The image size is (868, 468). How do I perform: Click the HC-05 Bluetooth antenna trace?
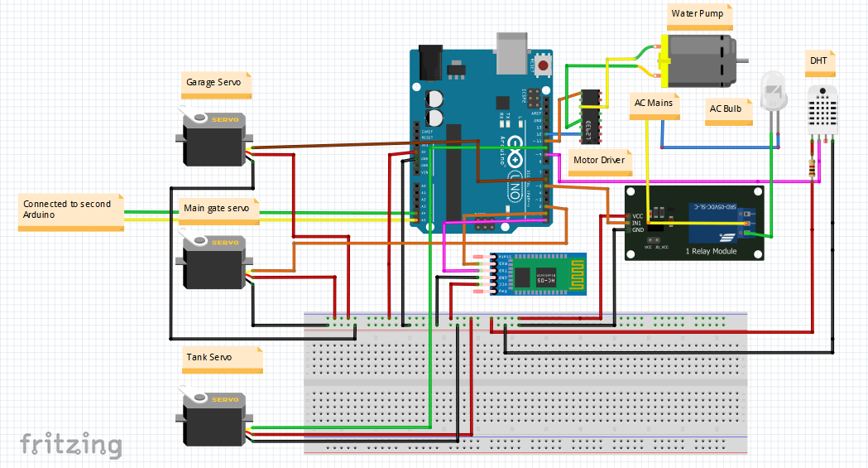[x=577, y=275]
